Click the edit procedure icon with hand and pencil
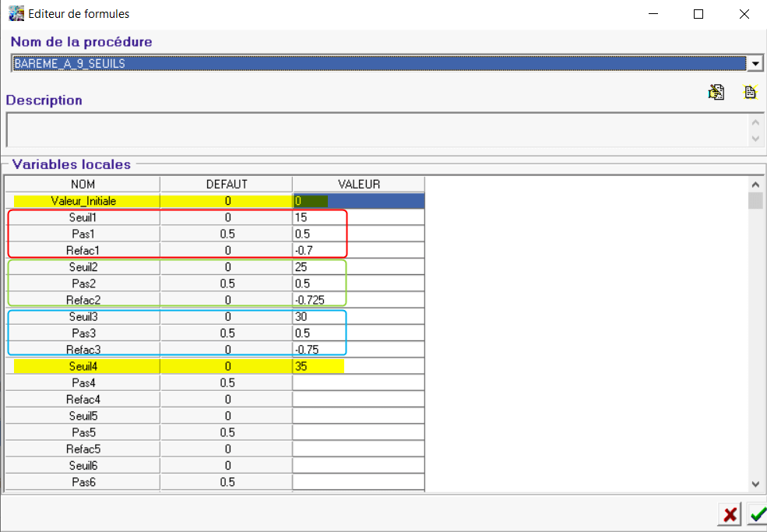Screen dimensions: 767x532 (716, 92)
